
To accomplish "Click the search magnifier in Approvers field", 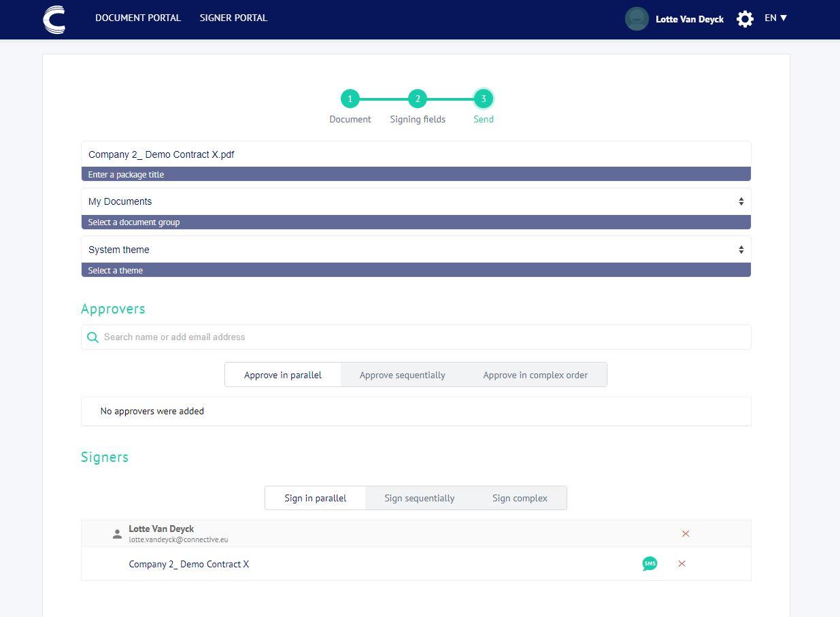I will 93,337.
